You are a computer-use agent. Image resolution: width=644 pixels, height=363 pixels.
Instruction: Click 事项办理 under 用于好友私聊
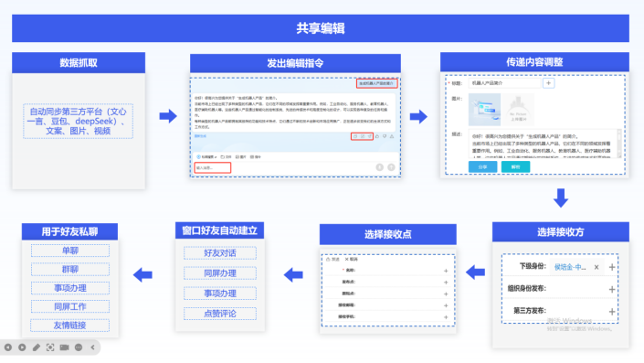[x=70, y=288]
